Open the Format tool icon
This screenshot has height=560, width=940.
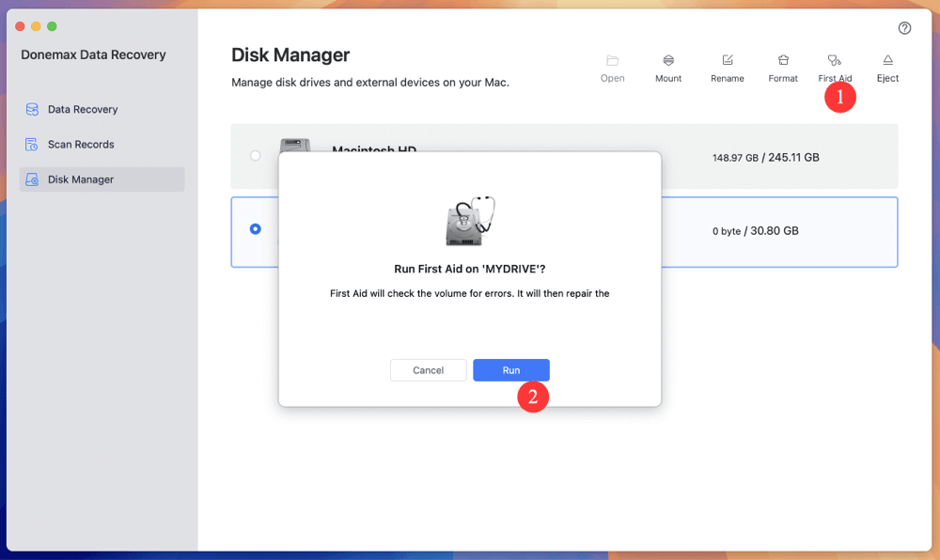point(782,66)
